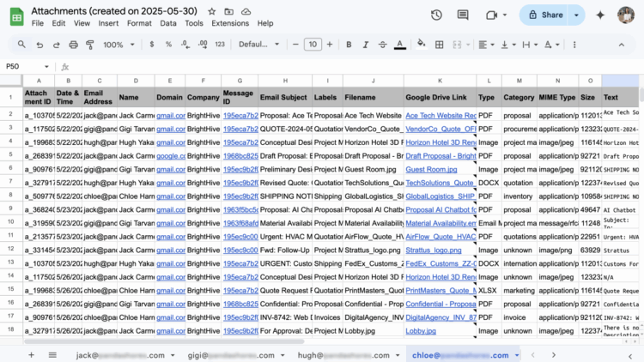Open the text color picker
The height and width of the screenshot is (362, 644).
click(399, 45)
